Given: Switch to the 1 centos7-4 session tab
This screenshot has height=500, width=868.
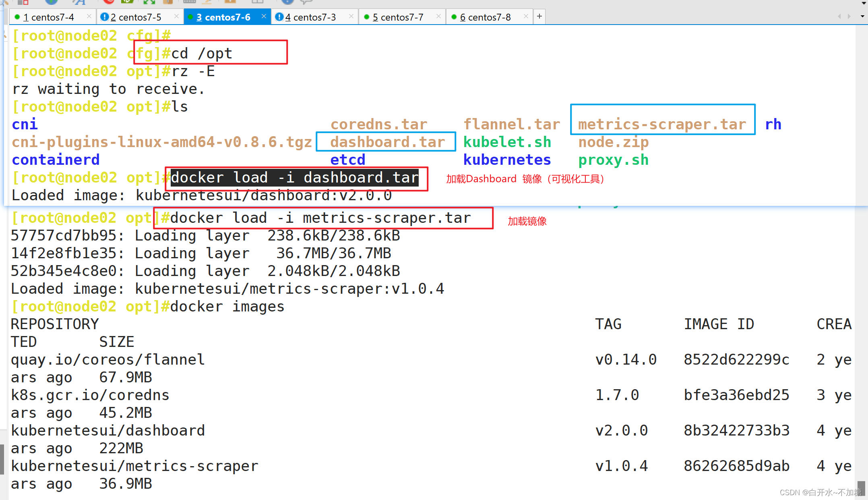Looking at the screenshot, I should click(x=52, y=17).
